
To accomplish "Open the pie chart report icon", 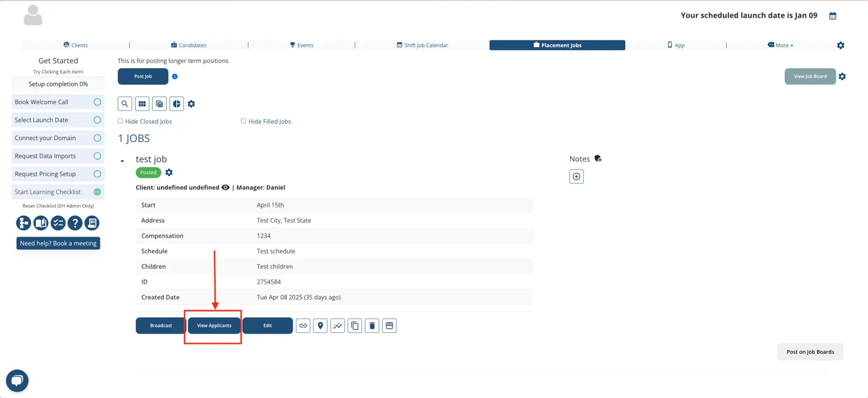I will pyautogui.click(x=177, y=103).
